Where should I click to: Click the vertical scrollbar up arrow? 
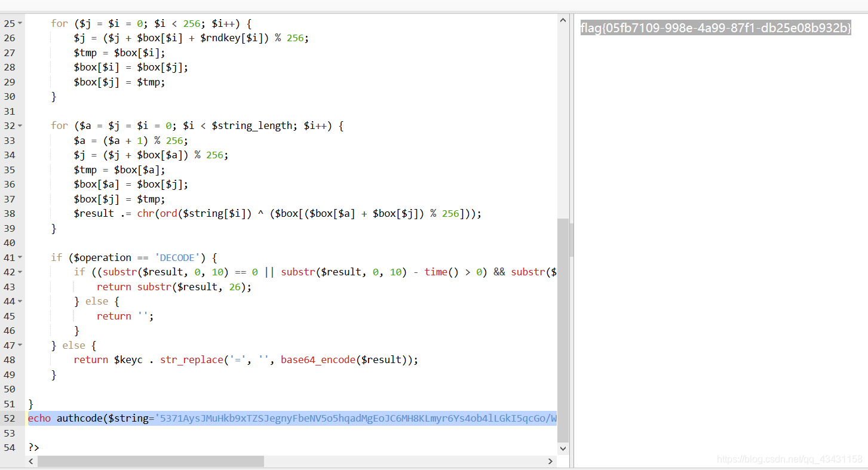563,20
